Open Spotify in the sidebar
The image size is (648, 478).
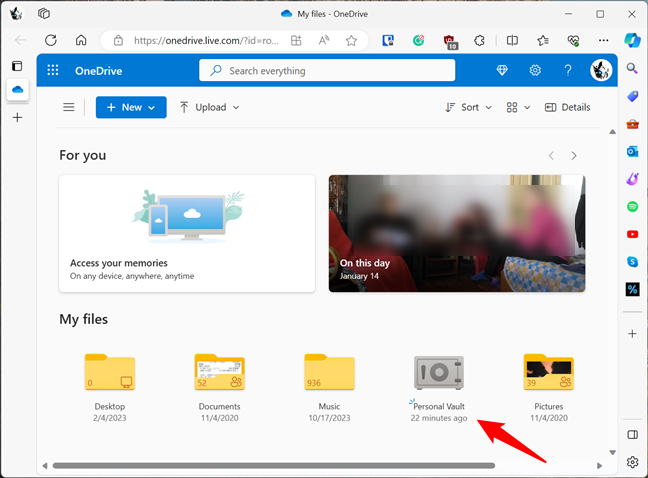click(632, 207)
